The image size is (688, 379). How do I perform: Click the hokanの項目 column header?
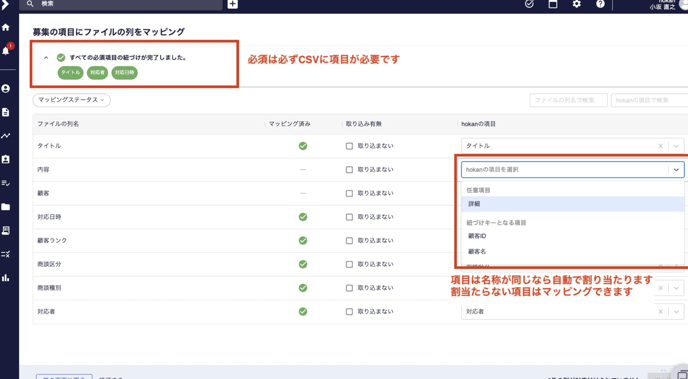pos(478,124)
